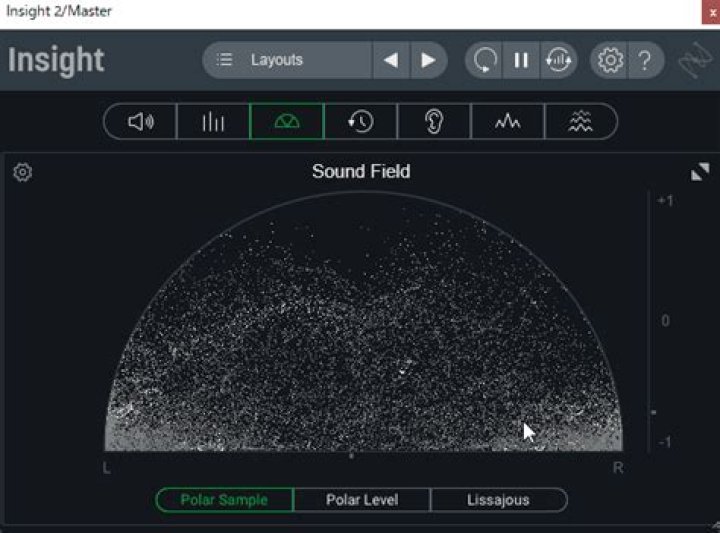
Task: Go to the next layout arrow
Action: [429, 60]
